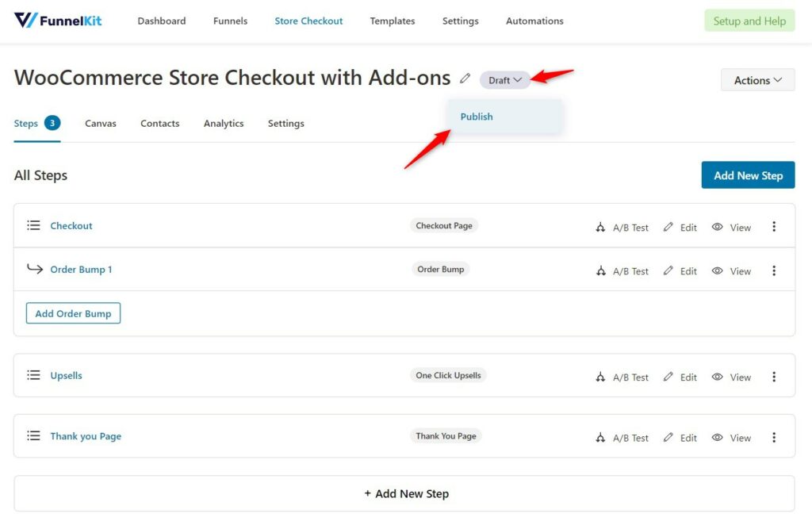
Task: Open the Contacts tab
Action: (x=160, y=123)
